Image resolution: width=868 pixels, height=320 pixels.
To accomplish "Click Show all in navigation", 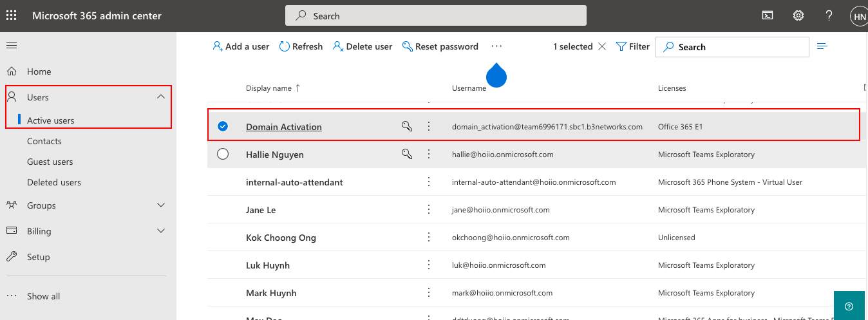I will pyautogui.click(x=43, y=296).
